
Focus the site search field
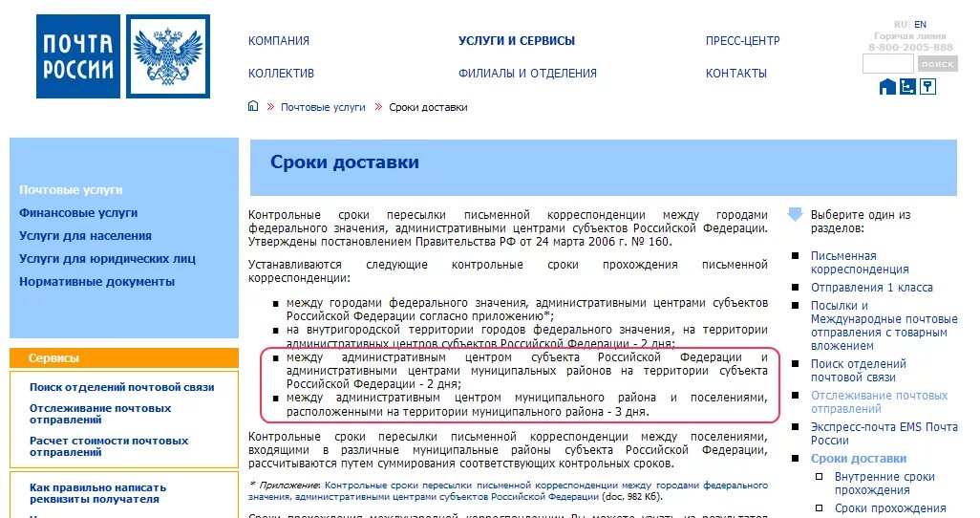coord(888,64)
